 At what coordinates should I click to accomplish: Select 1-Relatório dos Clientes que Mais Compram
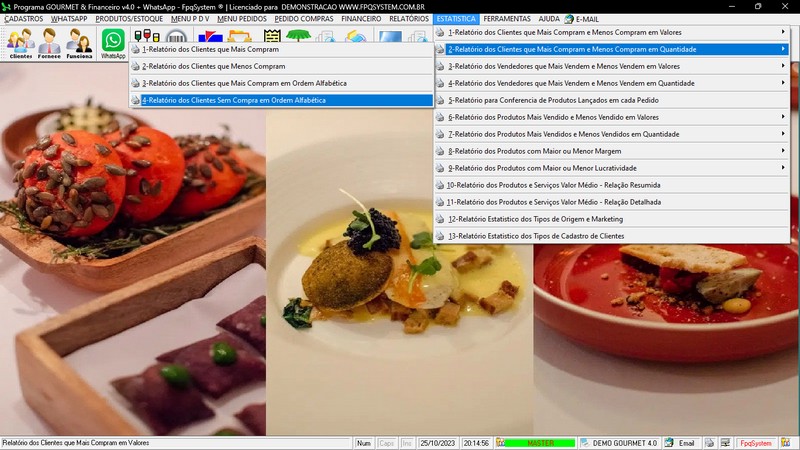click(281, 49)
